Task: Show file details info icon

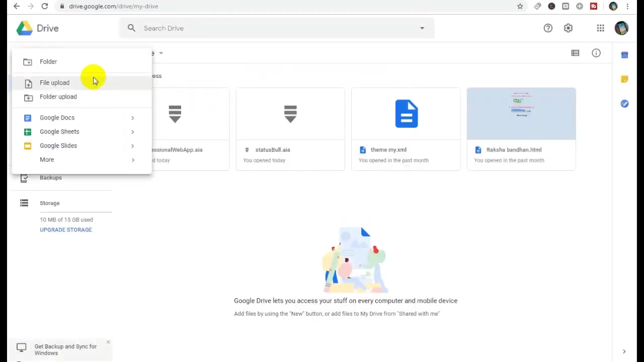Action: tap(596, 53)
